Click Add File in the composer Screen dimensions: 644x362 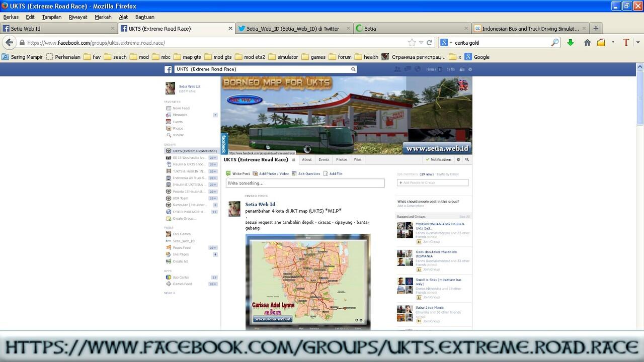(333, 173)
